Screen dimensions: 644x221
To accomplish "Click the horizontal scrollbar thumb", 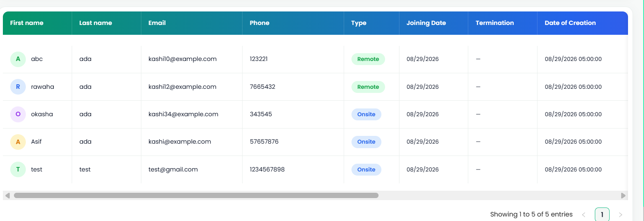I will [x=196, y=196].
